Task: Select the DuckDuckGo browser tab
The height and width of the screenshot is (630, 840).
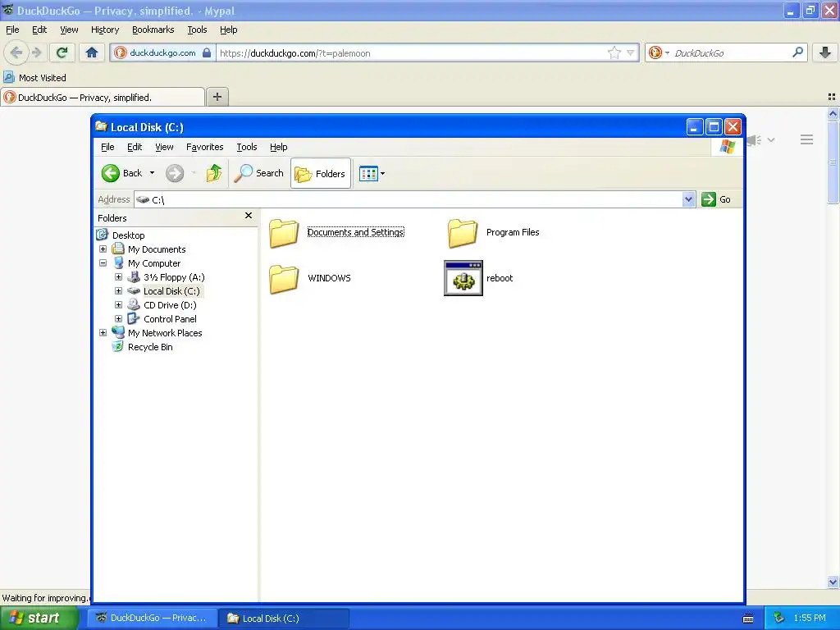Action: tap(103, 98)
